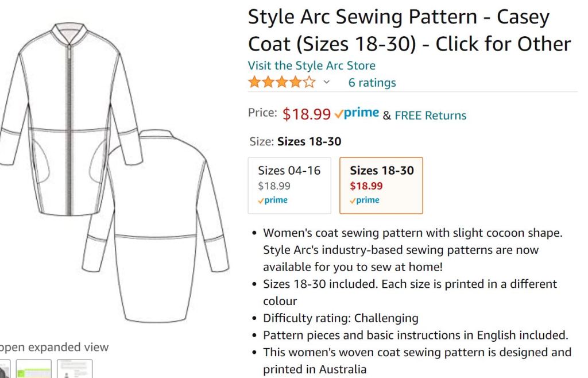Select the Sizes 04-16 option

[289, 185]
